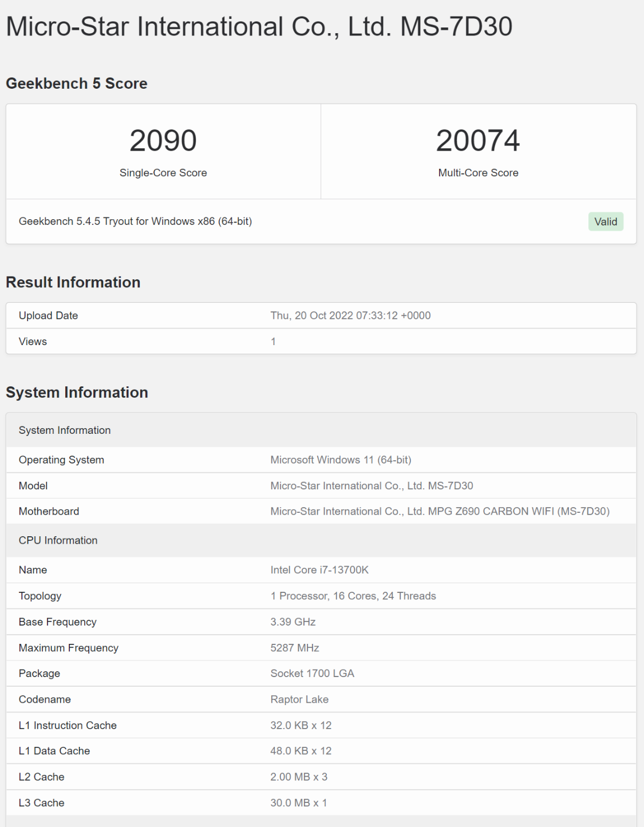Click the 30.0 MB x 1 value

click(x=299, y=803)
